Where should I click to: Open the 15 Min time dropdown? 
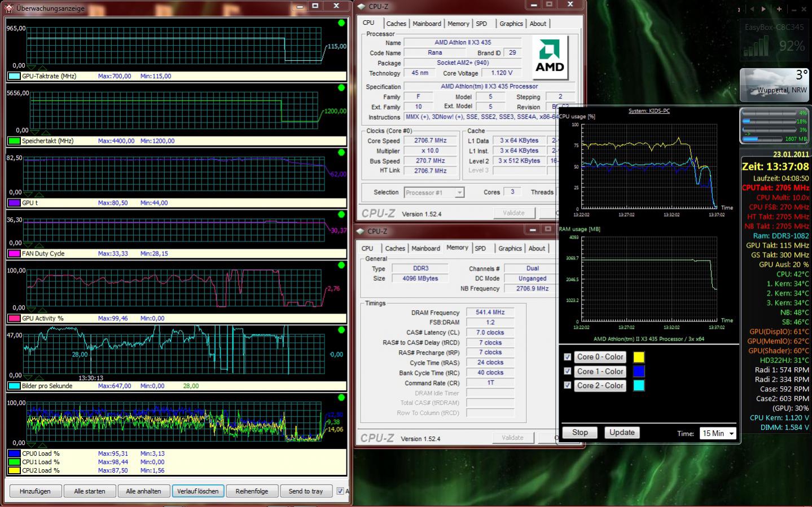pyautogui.click(x=718, y=433)
